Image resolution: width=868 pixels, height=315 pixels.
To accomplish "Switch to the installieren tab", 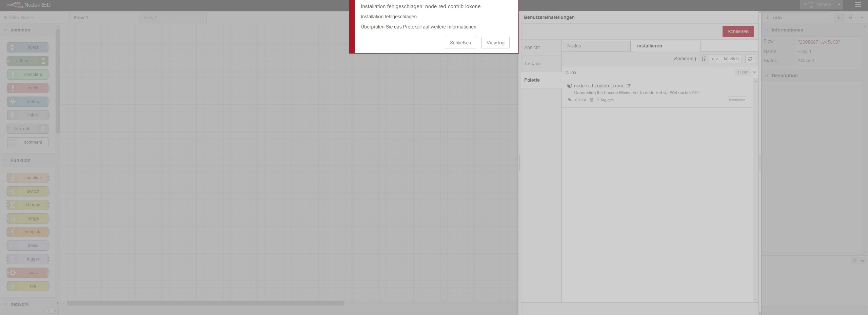I will 666,46.
